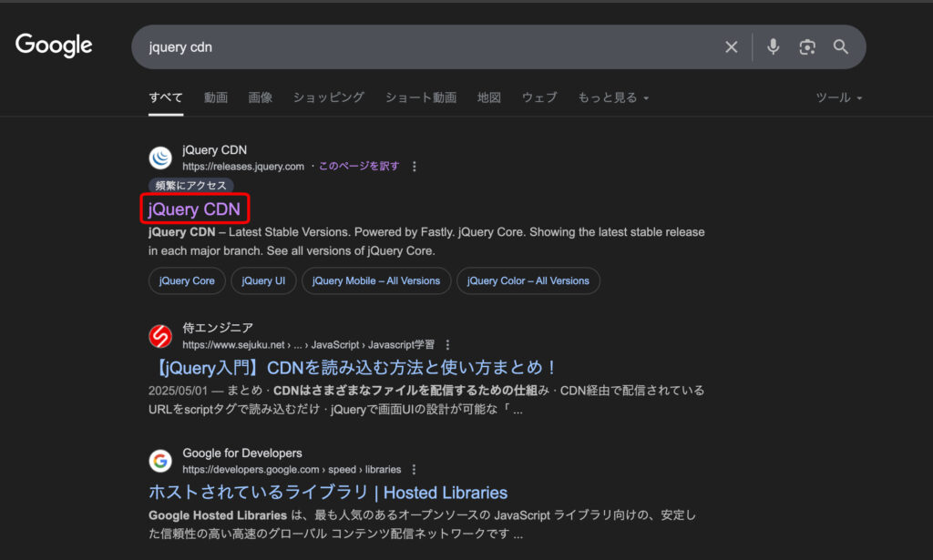Click the Google for Developers favicon
933x560 pixels.
[160, 461]
